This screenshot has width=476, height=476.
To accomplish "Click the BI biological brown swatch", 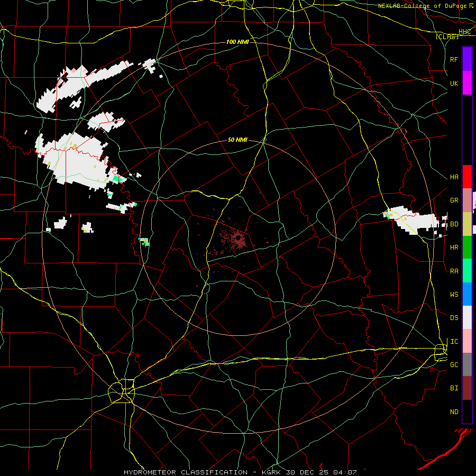I will 467,388.
